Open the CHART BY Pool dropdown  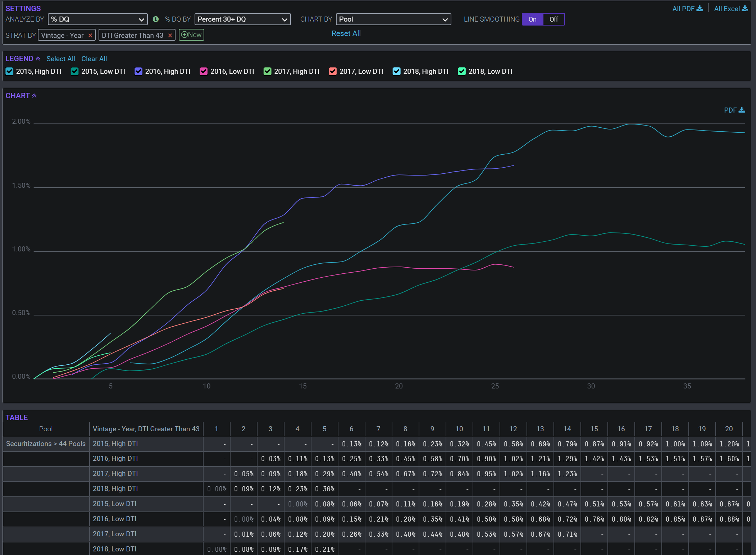393,19
